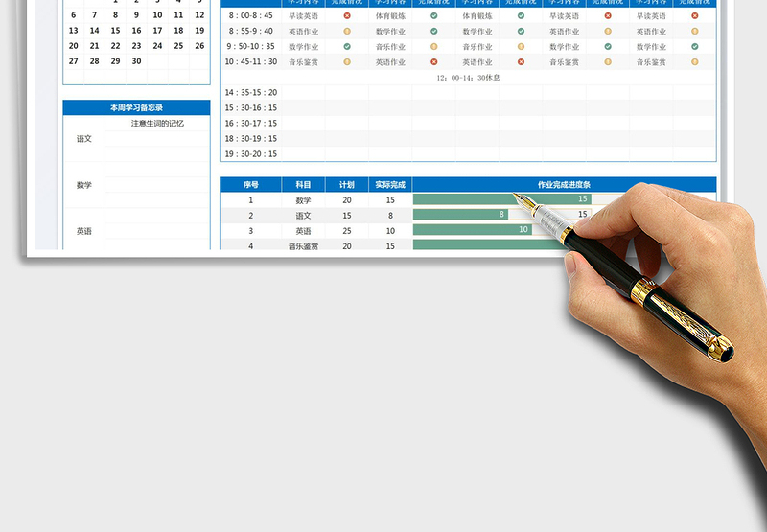Click the rightmost green check in the 9:50-10:35 row
Viewport: 767px width, 532px height.
(695, 46)
